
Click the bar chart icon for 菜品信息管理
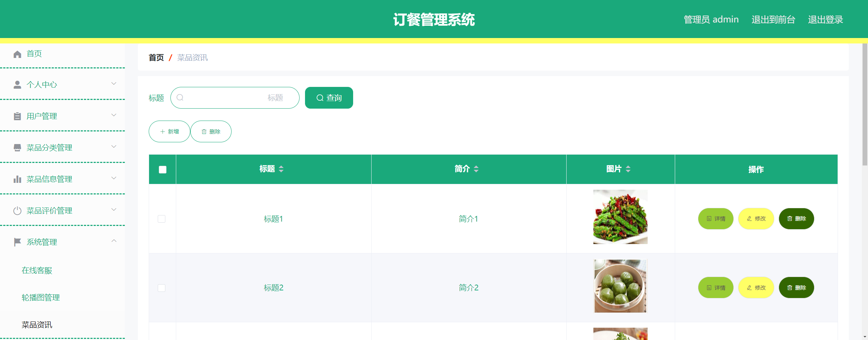[x=17, y=179]
